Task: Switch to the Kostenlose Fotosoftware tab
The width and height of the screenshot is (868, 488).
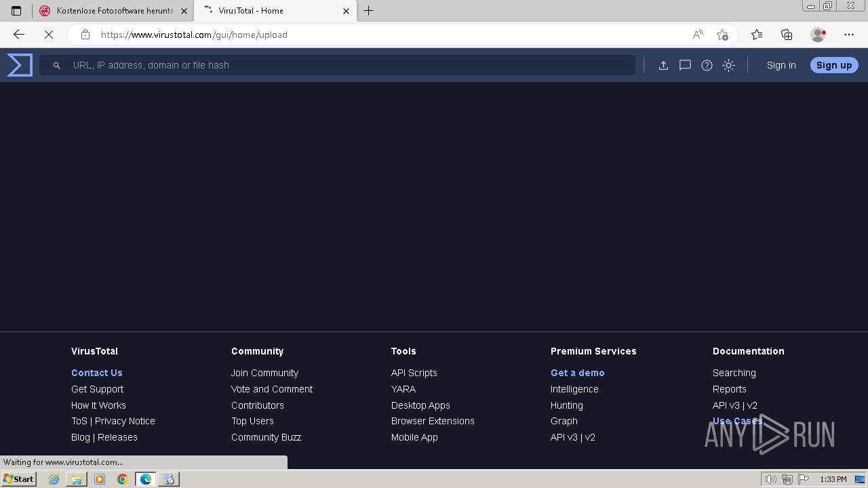Action: (113, 11)
